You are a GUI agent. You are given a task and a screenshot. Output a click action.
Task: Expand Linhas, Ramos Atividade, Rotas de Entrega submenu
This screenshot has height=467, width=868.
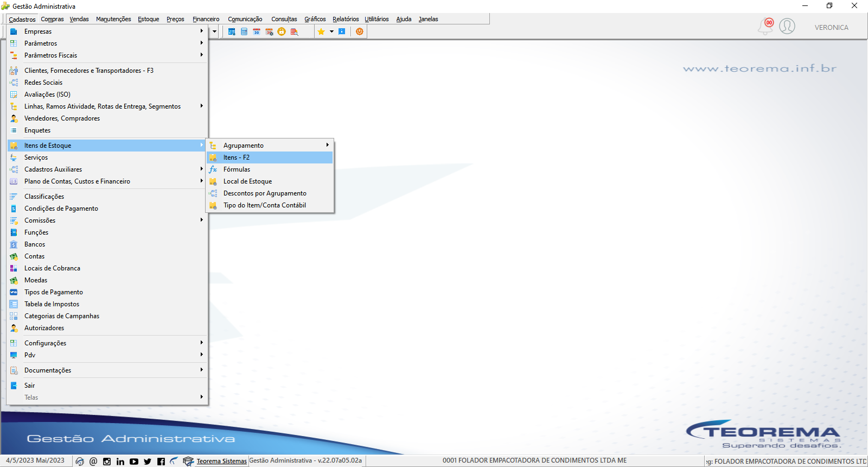(107, 106)
